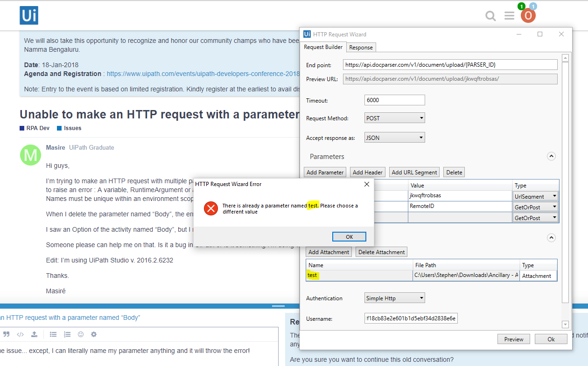Click the File Path column header

(466, 265)
